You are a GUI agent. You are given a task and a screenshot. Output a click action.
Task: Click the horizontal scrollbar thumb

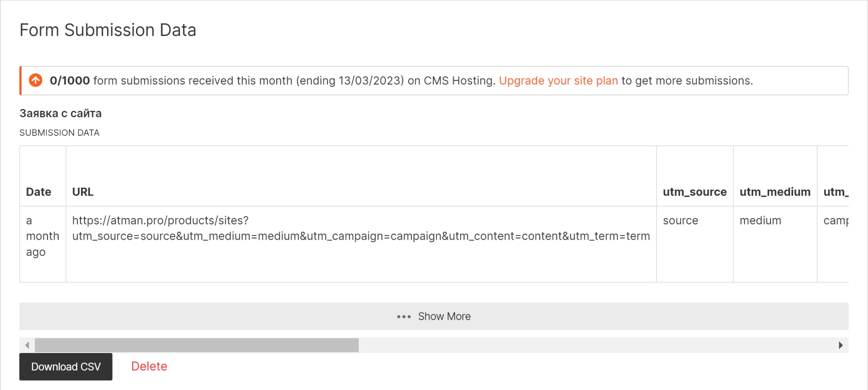pos(197,345)
